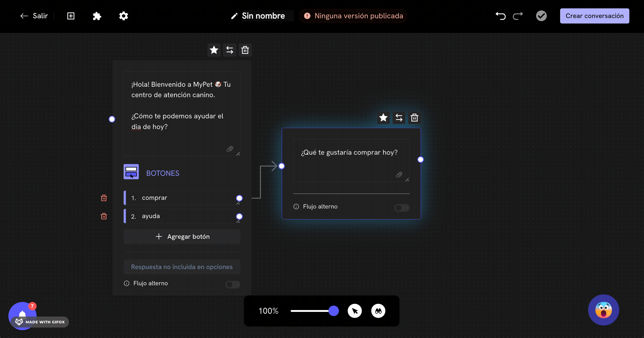Screen dimensions: 644x338
Task: Open the settings gear icon
Action: pos(124,16)
